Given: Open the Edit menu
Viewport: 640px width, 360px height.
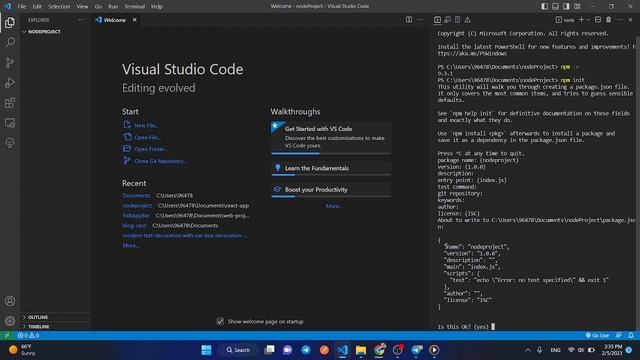Looking at the screenshot, I should (x=37, y=7).
